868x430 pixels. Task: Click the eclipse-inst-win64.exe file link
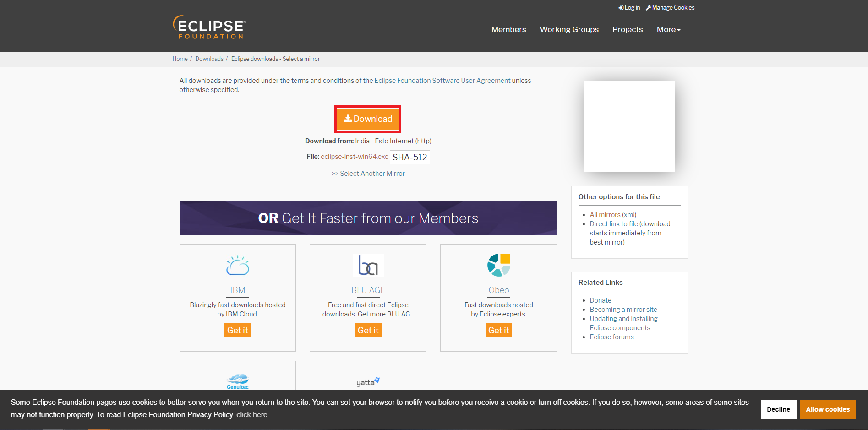pos(355,157)
